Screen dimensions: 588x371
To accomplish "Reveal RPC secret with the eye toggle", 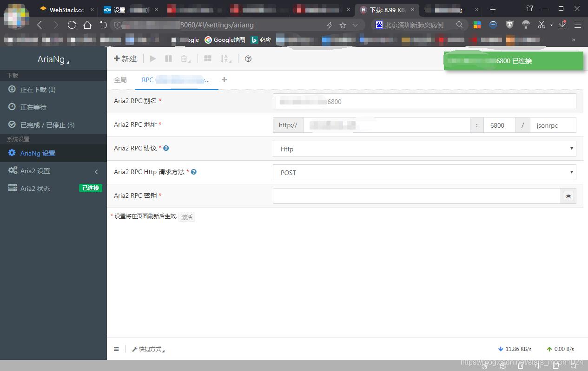I will click(568, 196).
